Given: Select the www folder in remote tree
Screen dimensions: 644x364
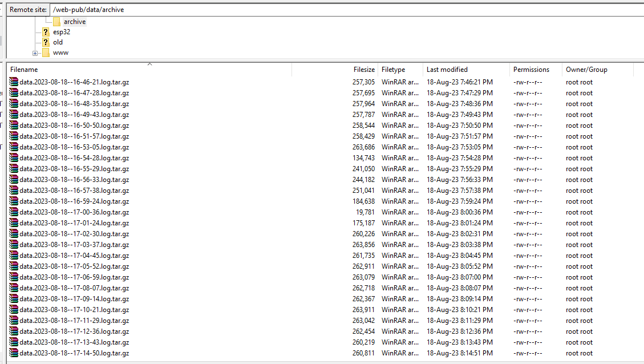Looking at the screenshot, I should [x=61, y=52].
